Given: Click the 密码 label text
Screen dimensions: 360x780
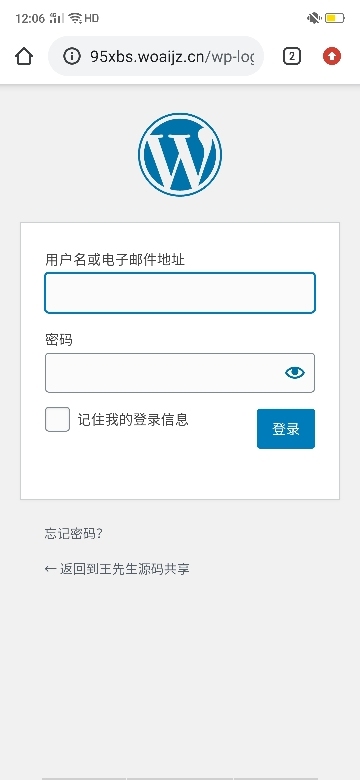Looking at the screenshot, I should (x=59, y=340).
